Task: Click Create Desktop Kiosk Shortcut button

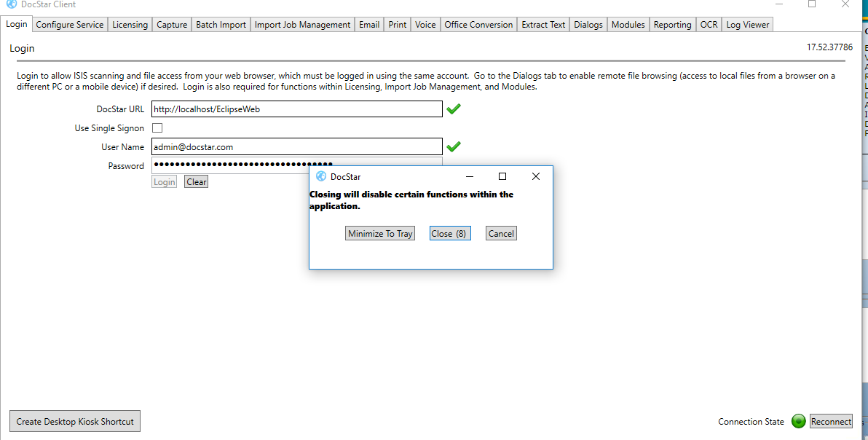Action: [75, 421]
